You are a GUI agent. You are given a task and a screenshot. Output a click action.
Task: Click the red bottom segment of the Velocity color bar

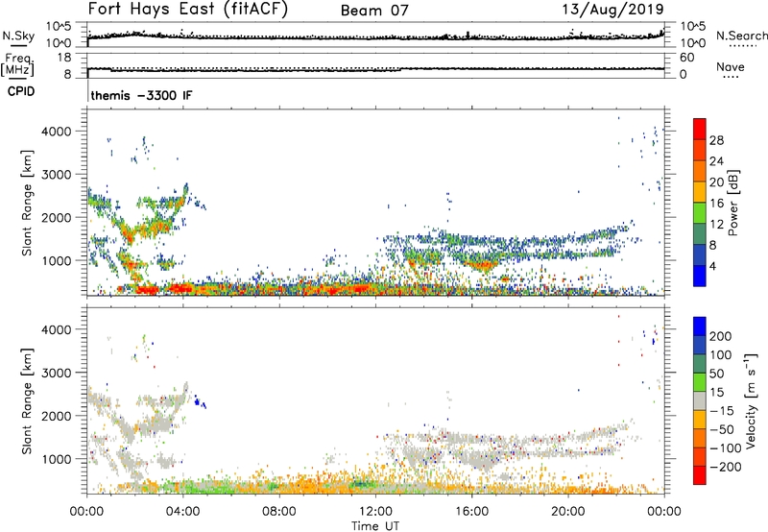(x=700, y=475)
